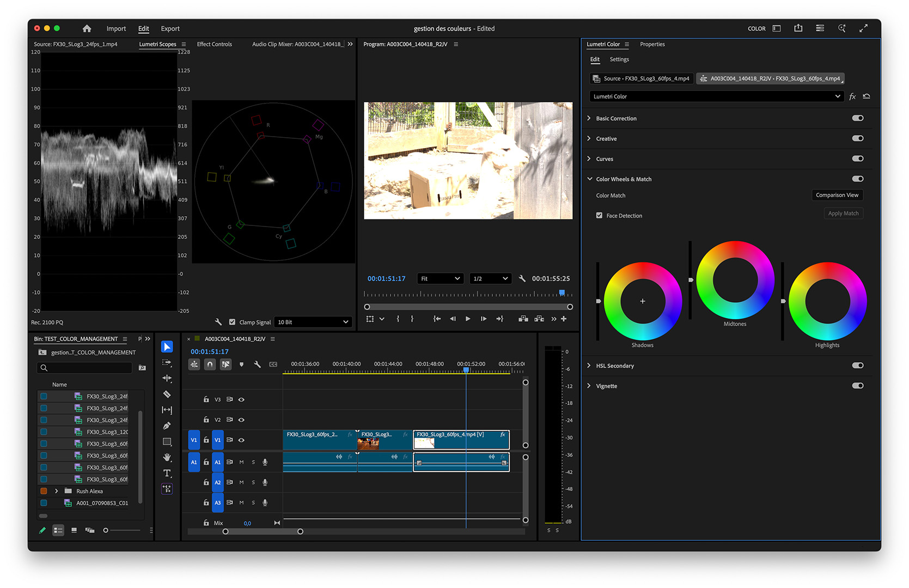
Task: Select the Hand tool
Action: [x=167, y=457]
